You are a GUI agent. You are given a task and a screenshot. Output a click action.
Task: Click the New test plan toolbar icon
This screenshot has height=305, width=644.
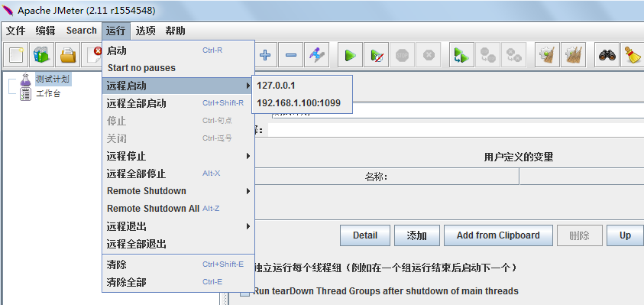pos(16,54)
